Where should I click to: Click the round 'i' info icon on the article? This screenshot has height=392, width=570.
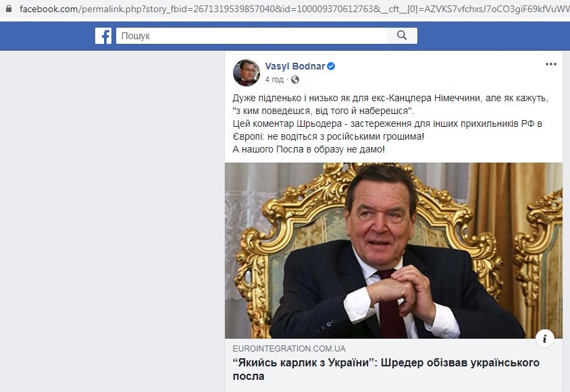click(x=545, y=339)
